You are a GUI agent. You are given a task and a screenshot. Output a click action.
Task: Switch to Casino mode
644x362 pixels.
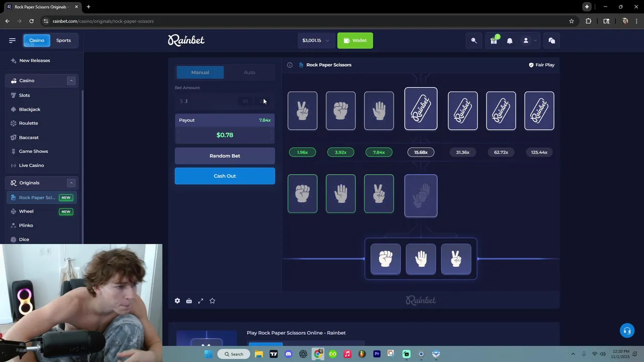37,40
